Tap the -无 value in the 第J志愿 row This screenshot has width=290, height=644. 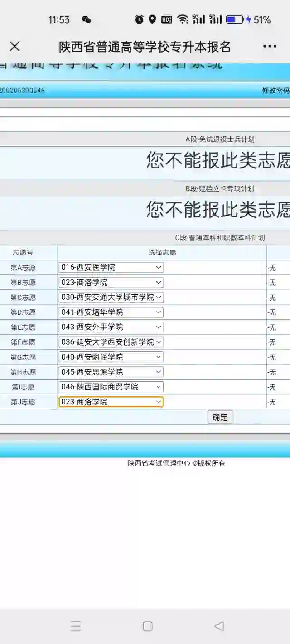point(271,402)
